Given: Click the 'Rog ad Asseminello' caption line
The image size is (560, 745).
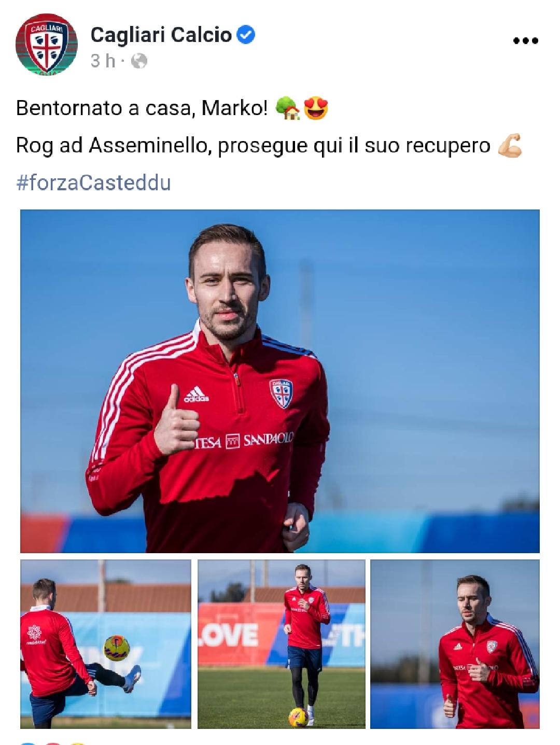Looking at the screenshot, I should pyautogui.click(x=254, y=146).
